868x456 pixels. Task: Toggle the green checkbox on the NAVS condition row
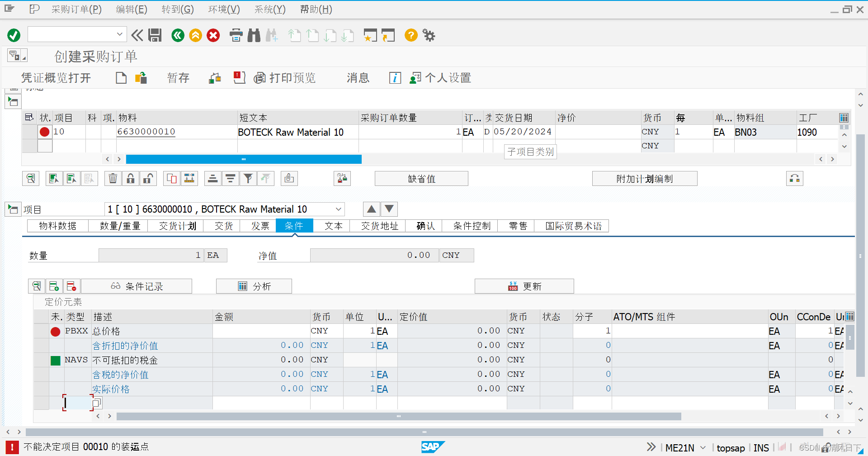click(55, 360)
